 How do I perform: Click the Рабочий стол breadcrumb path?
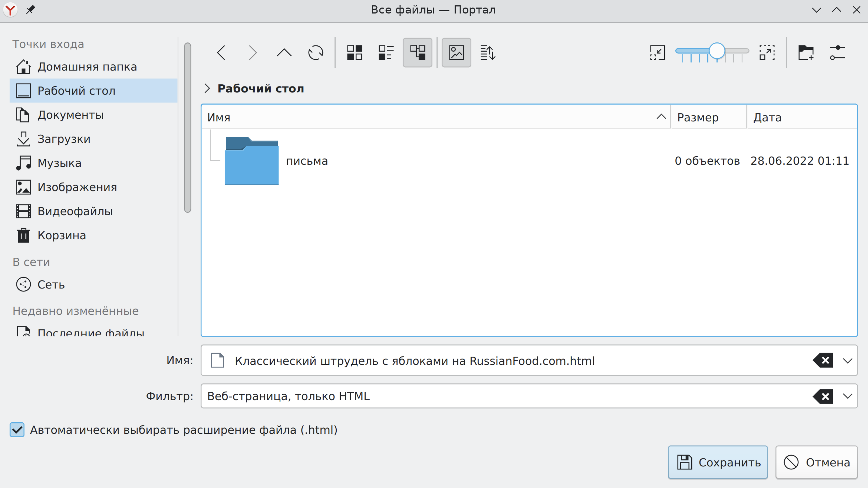tap(260, 89)
